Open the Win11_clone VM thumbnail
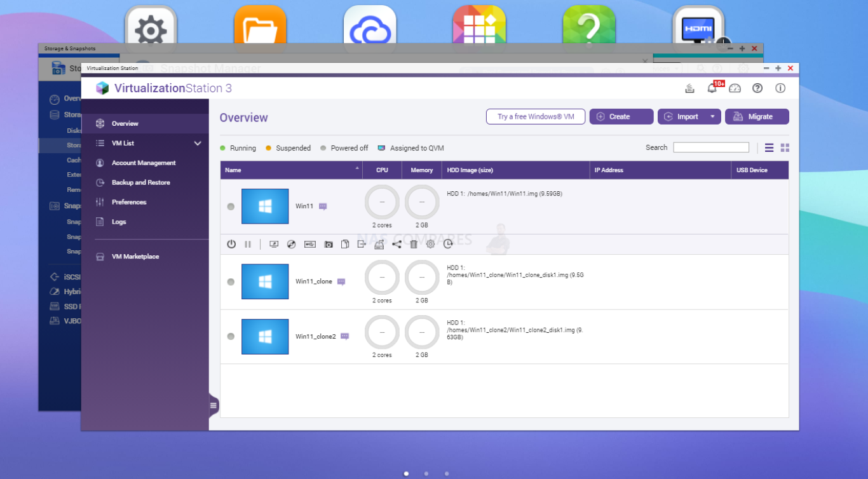868x479 pixels. [265, 281]
